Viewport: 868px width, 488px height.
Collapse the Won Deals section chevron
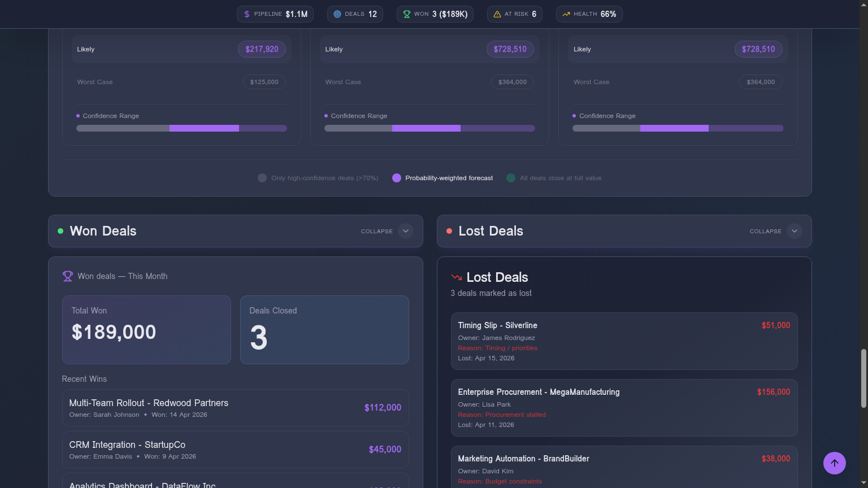pyautogui.click(x=405, y=231)
